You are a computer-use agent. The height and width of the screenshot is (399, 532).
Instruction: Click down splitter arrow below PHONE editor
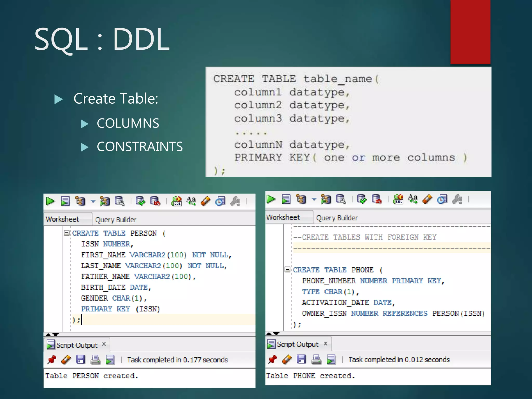click(x=276, y=334)
